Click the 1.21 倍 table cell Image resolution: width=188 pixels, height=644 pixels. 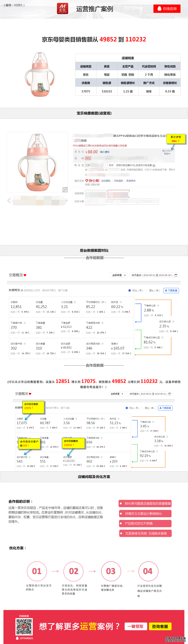(x=128, y=92)
